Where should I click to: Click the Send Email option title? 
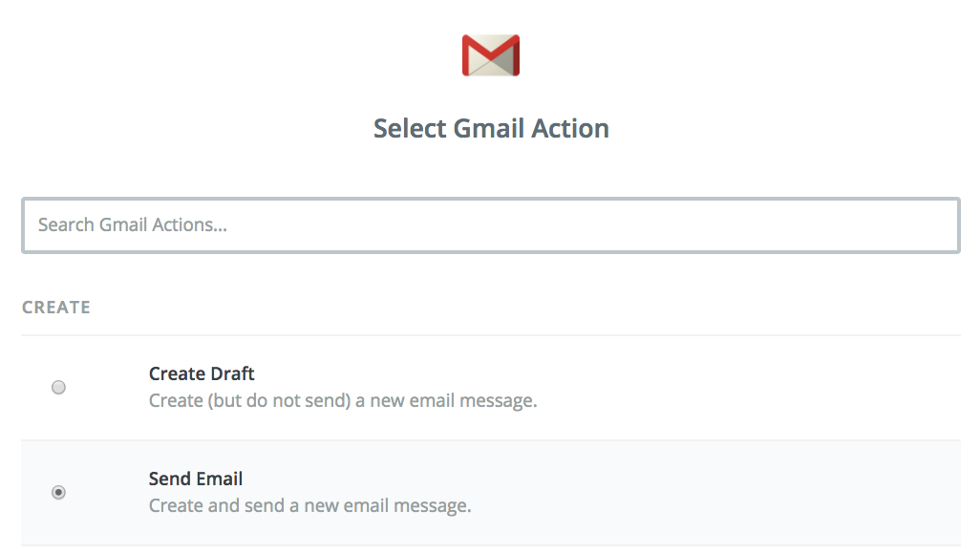[196, 479]
